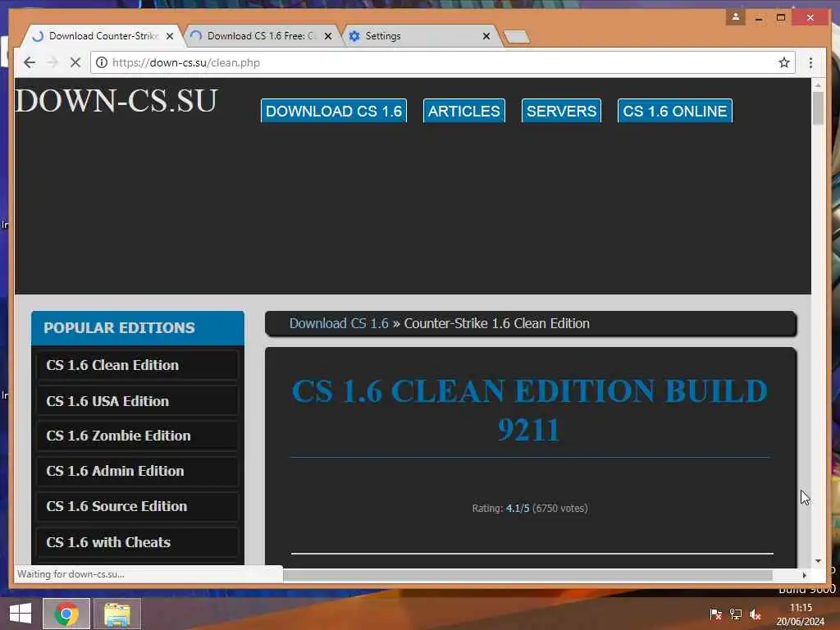Click the Counter-Strike 1.6 Clean Edition breadcrumb text

(x=496, y=323)
